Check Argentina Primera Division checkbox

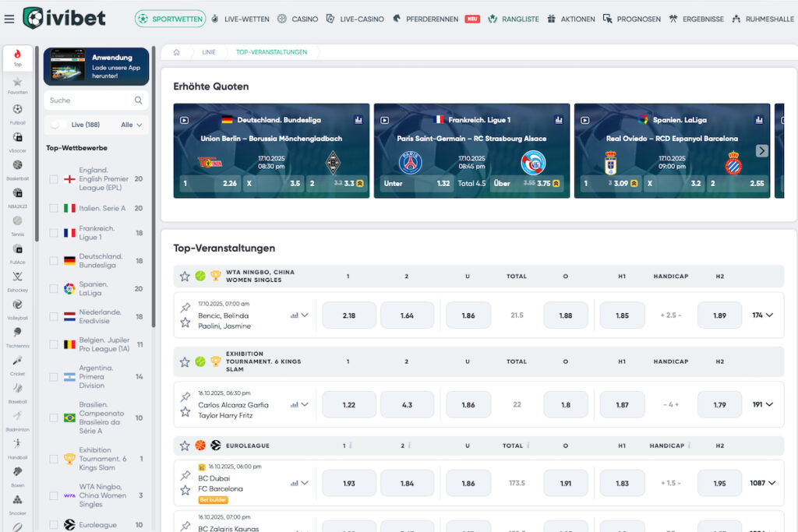pos(54,377)
